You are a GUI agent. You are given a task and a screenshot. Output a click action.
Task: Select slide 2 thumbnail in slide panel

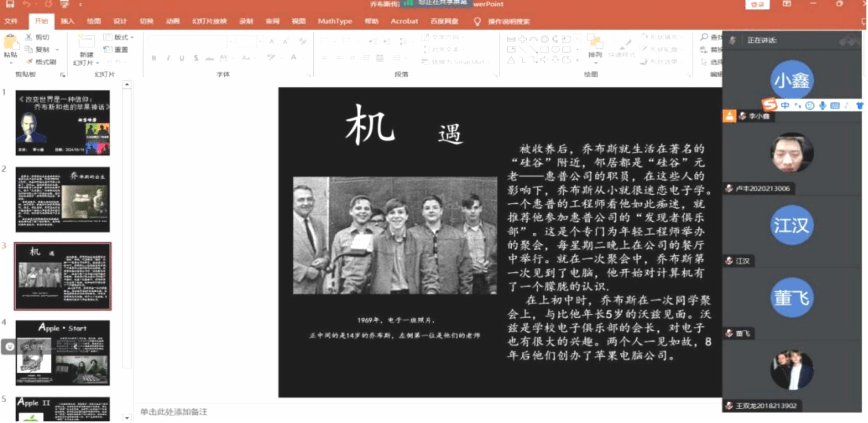click(63, 199)
